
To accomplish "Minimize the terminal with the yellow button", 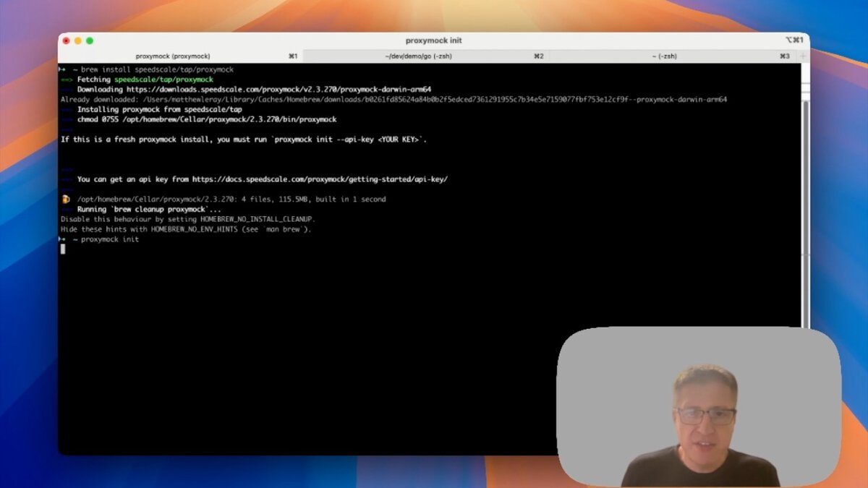I will point(78,40).
